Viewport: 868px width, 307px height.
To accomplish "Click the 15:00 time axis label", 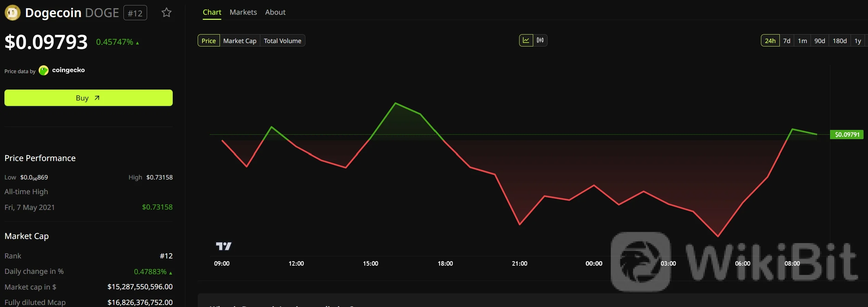I will coord(370,264).
